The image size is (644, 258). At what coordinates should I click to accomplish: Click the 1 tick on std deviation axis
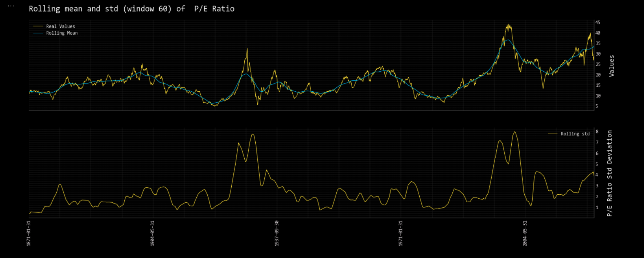click(x=597, y=207)
